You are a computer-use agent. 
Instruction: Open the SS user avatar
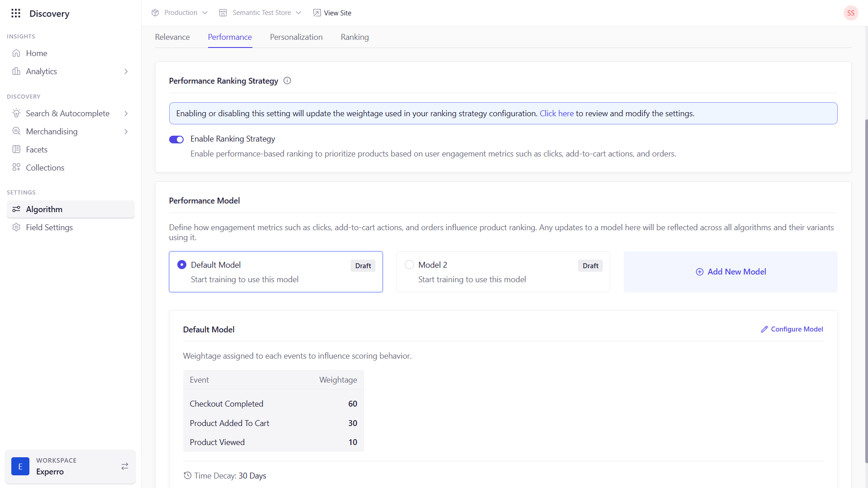pos(850,13)
